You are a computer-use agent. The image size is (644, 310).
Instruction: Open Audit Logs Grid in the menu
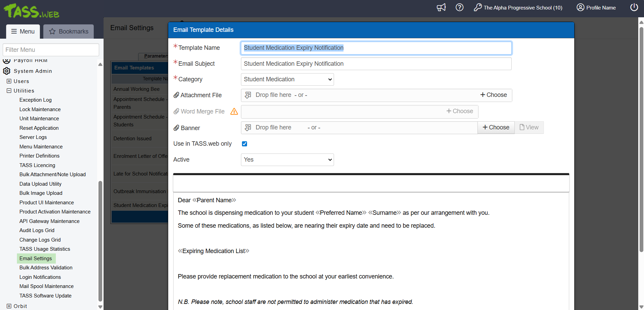pos(37,230)
